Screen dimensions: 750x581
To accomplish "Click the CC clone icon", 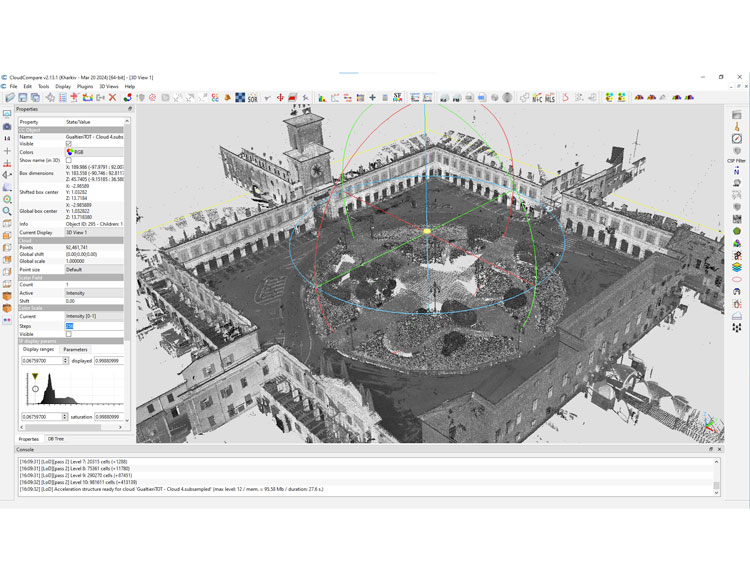I will pyautogui.click(x=215, y=98).
